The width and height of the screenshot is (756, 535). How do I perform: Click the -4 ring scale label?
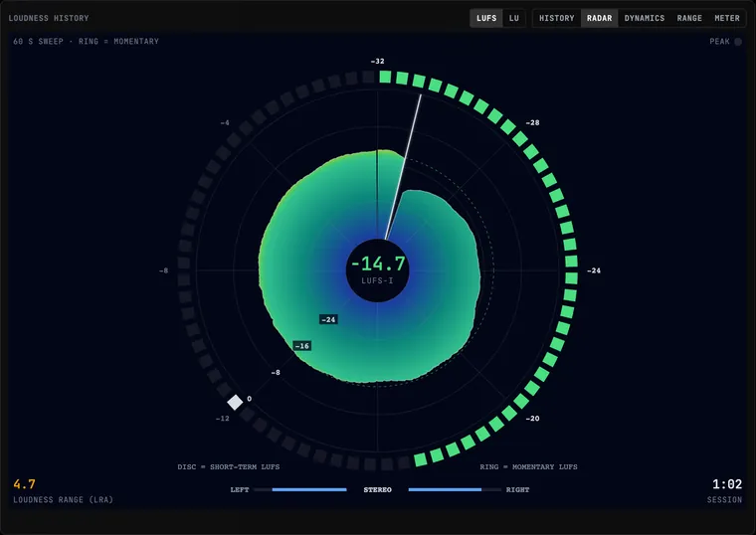point(225,123)
